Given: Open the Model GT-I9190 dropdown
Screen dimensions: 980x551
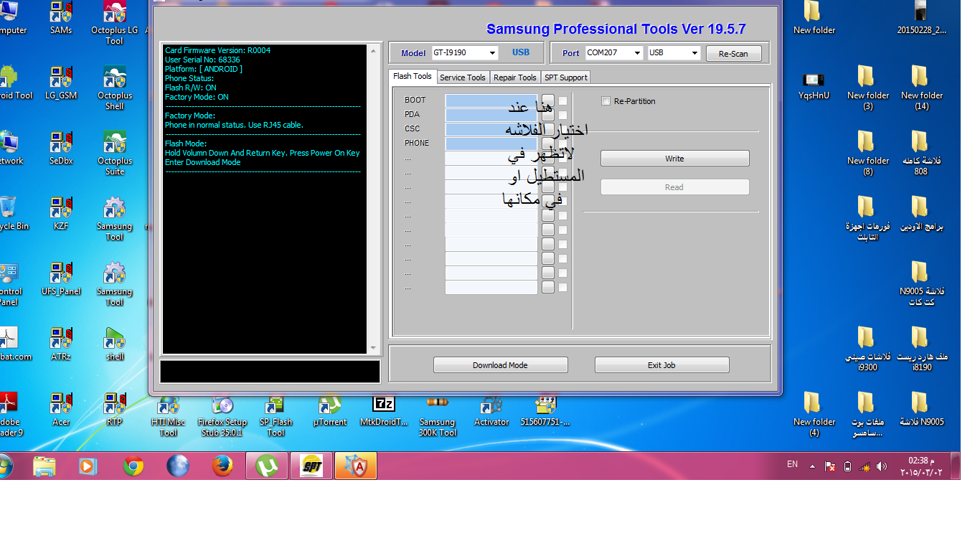Looking at the screenshot, I should pyautogui.click(x=492, y=53).
